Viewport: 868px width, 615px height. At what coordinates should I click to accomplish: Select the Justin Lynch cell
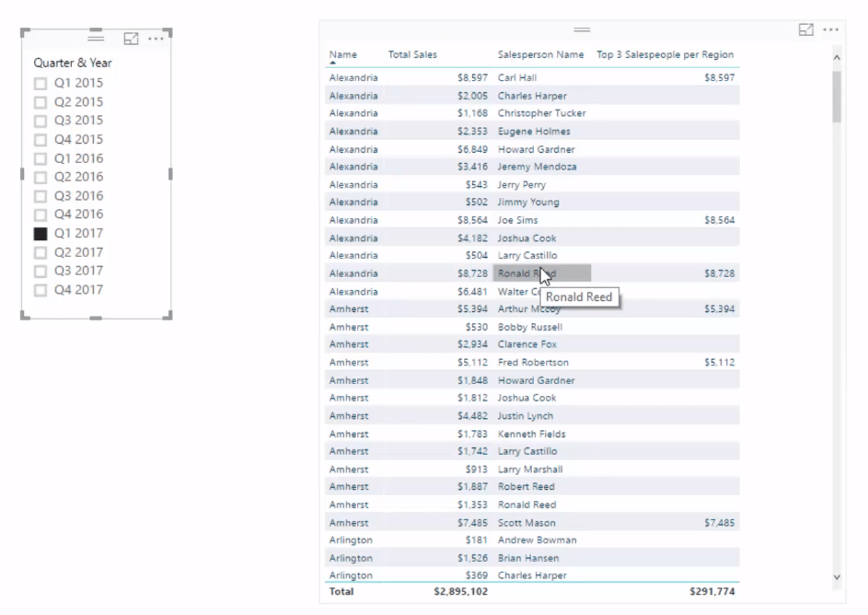526,416
